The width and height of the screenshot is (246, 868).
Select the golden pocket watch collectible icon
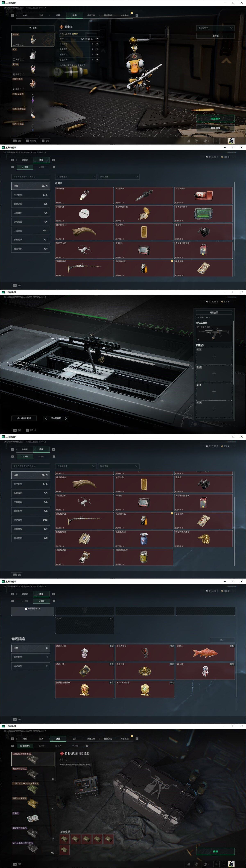point(144,214)
